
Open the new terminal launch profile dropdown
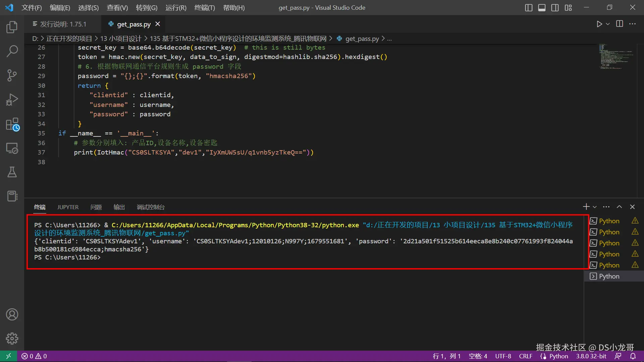[x=595, y=207]
